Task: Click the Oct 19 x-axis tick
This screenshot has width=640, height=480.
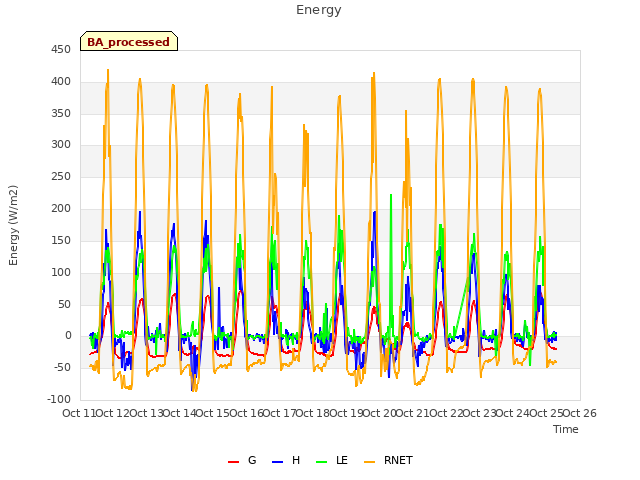Action: (346, 413)
